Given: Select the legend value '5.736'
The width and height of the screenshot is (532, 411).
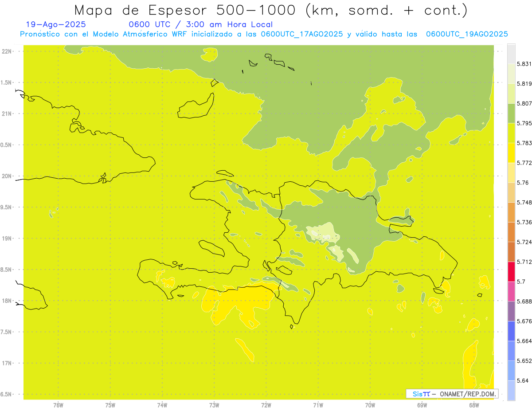Looking at the screenshot, I should click(524, 222).
